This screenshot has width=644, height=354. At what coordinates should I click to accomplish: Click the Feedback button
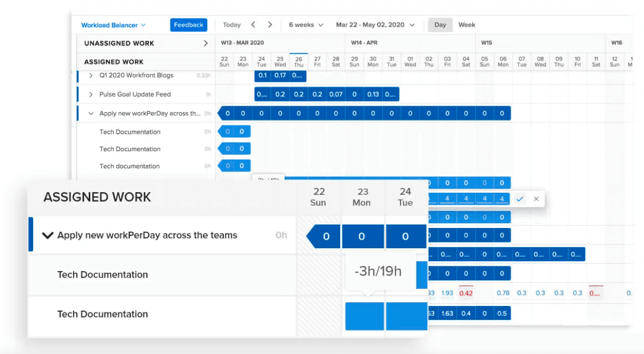coord(188,25)
